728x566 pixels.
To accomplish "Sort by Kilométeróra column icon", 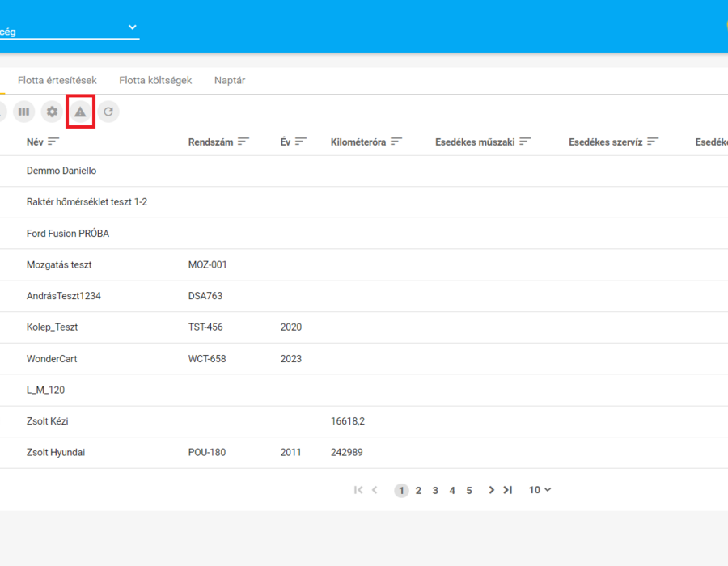I will coord(396,141).
